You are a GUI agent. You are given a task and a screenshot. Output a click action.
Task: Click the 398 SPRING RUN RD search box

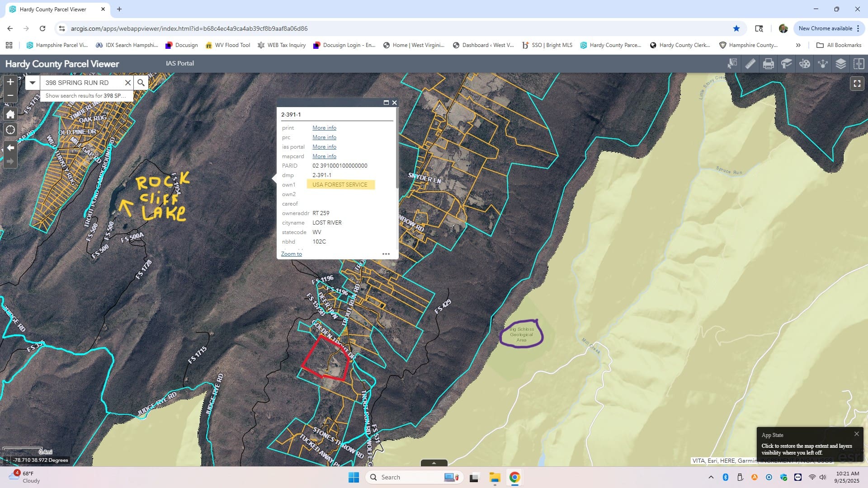click(81, 83)
